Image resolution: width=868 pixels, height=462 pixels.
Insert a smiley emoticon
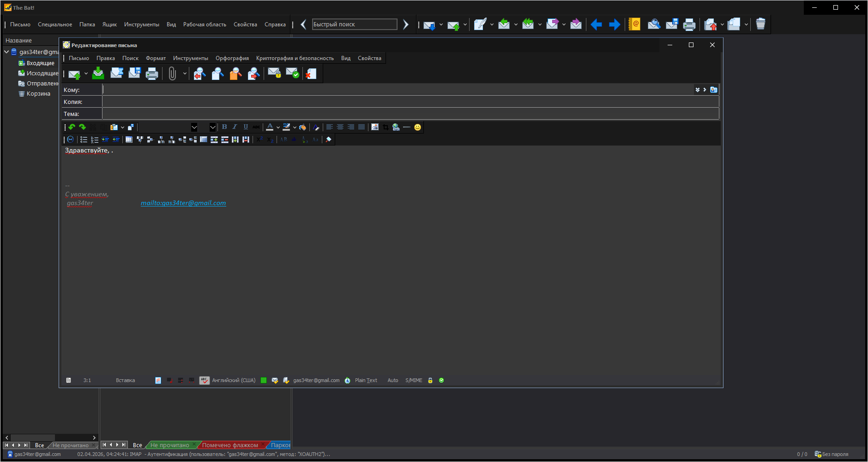coord(417,128)
